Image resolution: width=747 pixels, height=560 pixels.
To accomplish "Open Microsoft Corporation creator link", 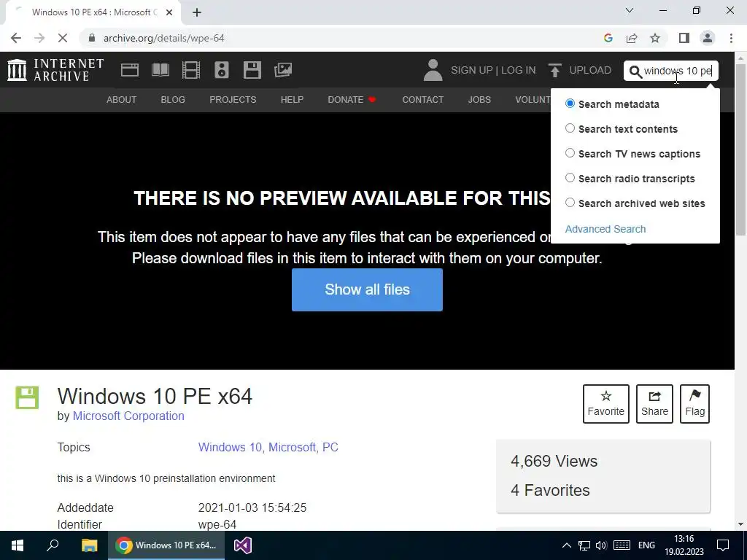I will click(x=128, y=416).
